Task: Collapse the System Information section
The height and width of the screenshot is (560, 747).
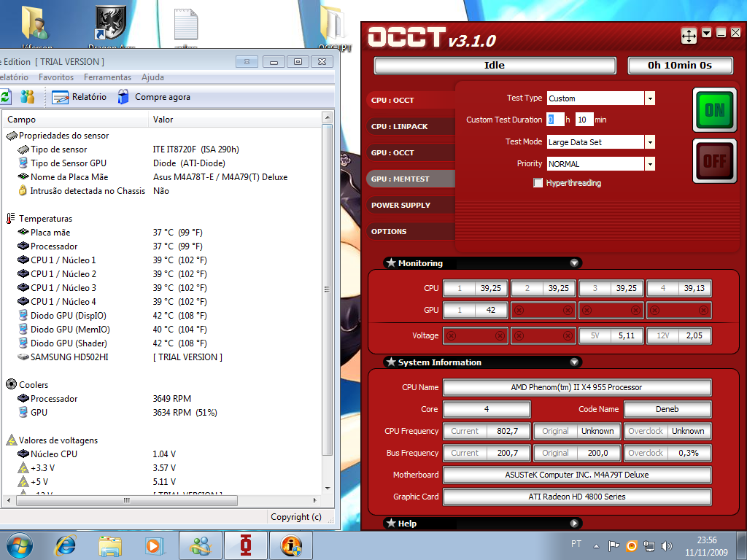Action: click(574, 362)
